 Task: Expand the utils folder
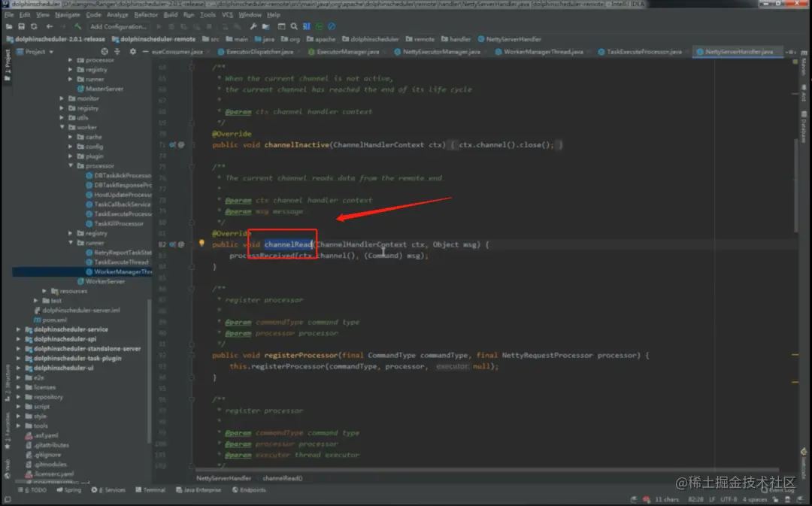coord(62,117)
